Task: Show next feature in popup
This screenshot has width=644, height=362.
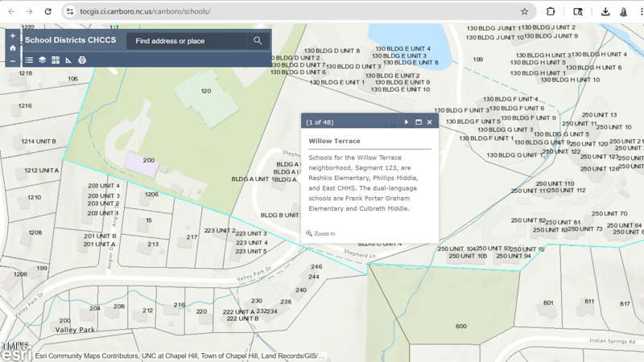Action: [x=407, y=122]
